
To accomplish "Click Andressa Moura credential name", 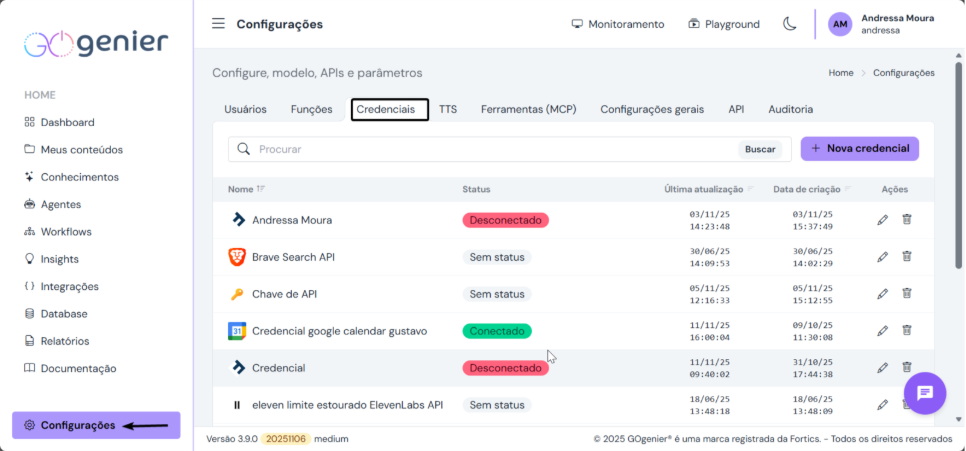I will (292, 220).
